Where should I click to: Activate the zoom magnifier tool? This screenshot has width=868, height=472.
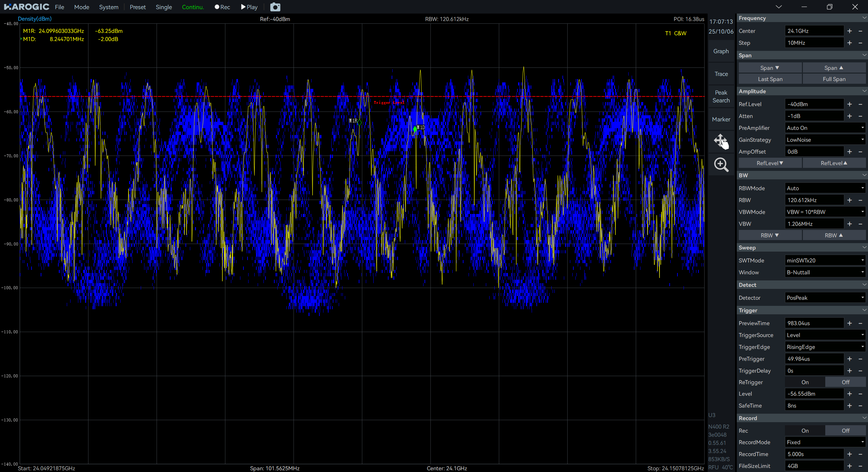(721, 165)
